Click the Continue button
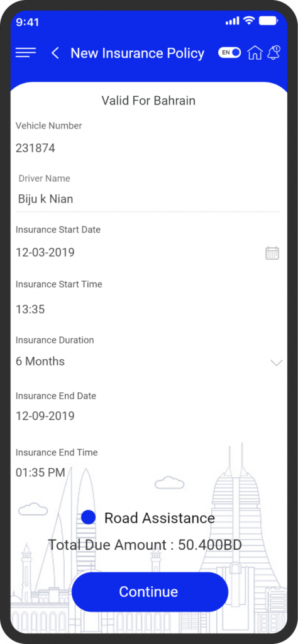 tap(150, 592)
